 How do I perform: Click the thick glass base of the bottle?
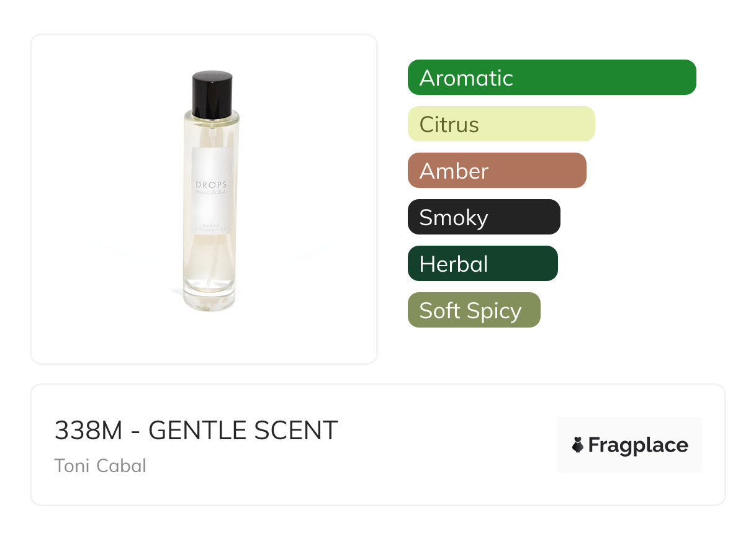point(210,302)
